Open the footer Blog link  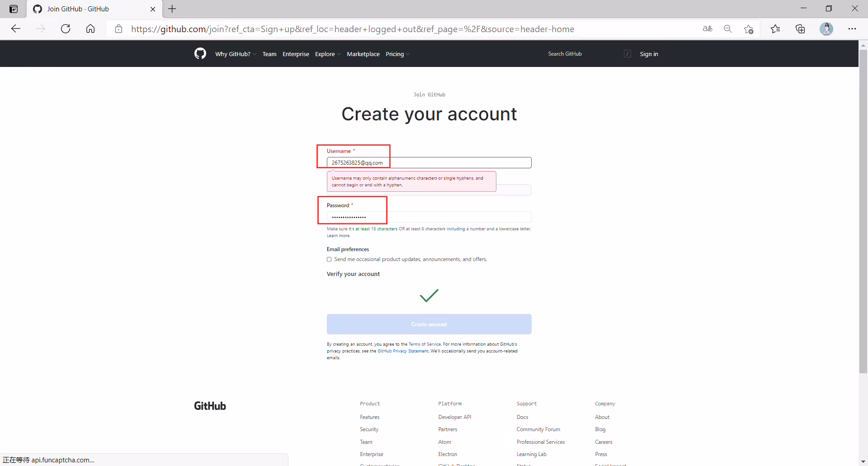click(x=600, y=429)
